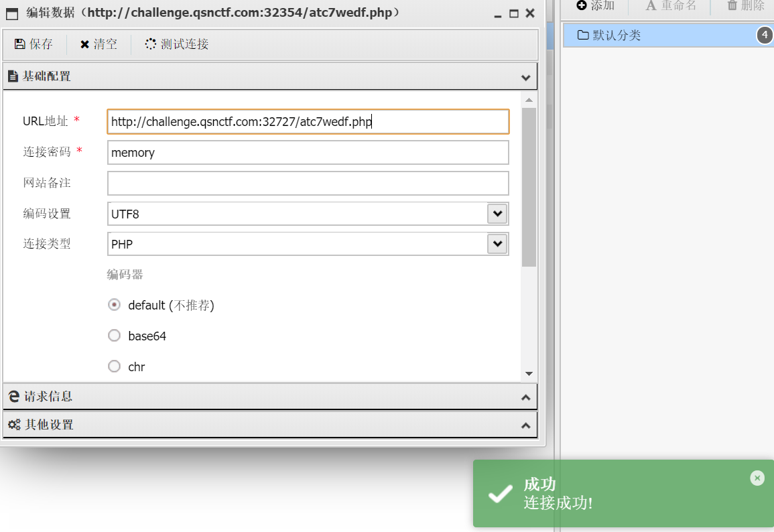Click the scroll down arrow in config panel

529,374
